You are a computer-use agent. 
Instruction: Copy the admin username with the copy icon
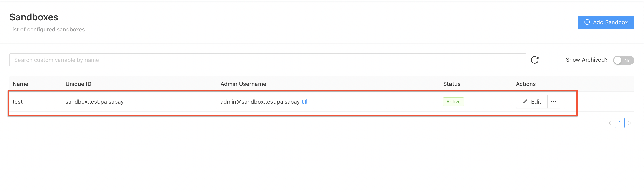tap(304, 102)
